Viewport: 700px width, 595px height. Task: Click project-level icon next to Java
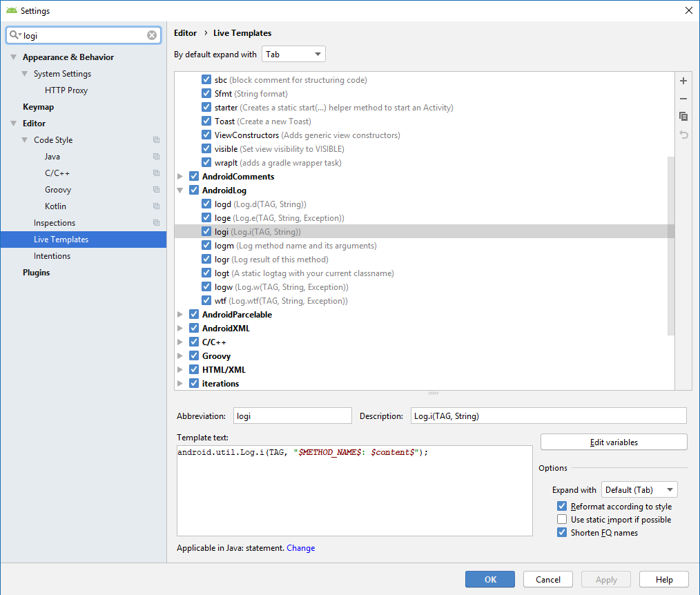[156, 156]
